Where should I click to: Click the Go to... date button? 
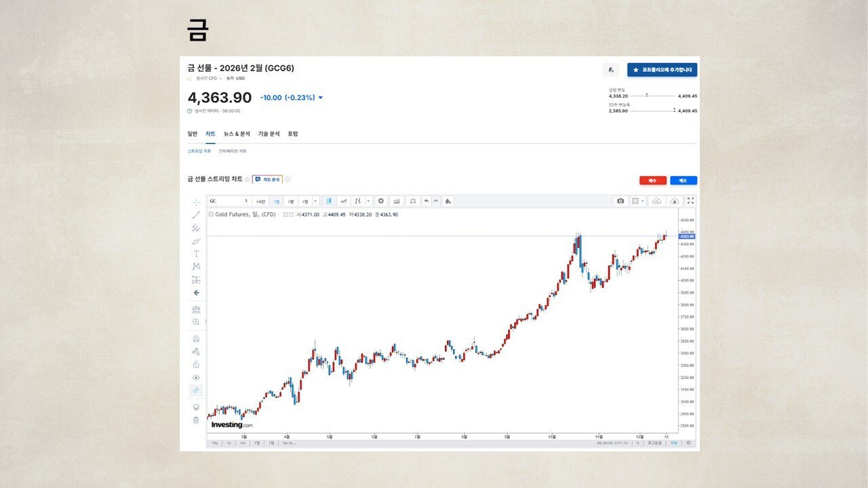(x=289, y=443)
